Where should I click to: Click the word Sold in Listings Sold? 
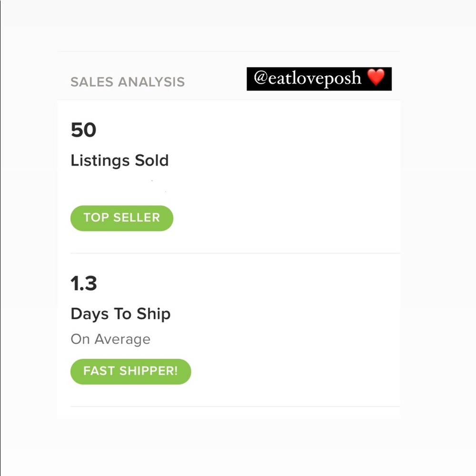151,160
